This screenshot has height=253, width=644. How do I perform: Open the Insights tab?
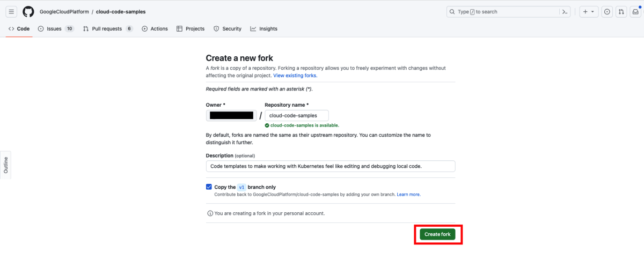[x=264, y=29]
